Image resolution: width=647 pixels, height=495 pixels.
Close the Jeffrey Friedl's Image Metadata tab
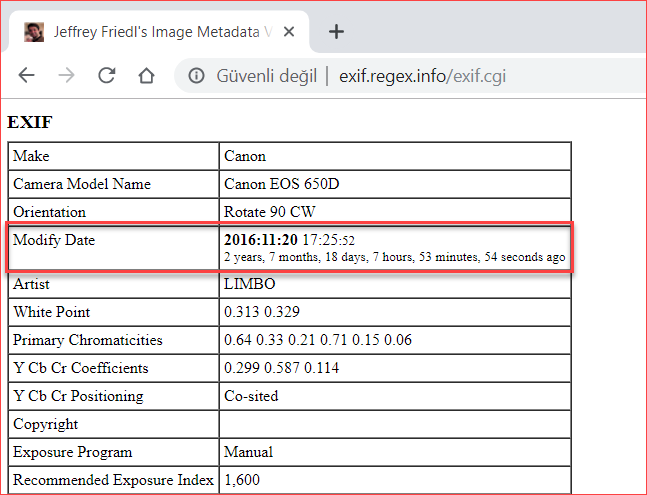tap(289, 32)
